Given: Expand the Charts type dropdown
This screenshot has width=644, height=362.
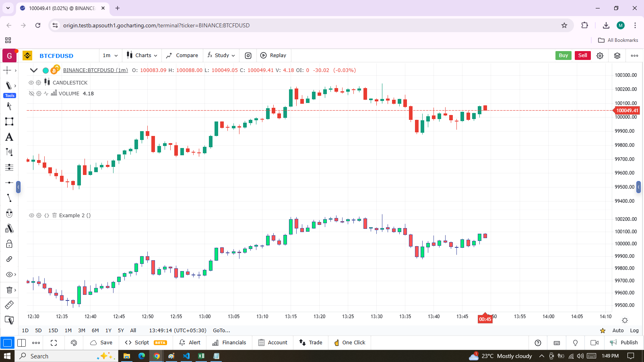Looking at the screenshot, I should pos(142,56).
